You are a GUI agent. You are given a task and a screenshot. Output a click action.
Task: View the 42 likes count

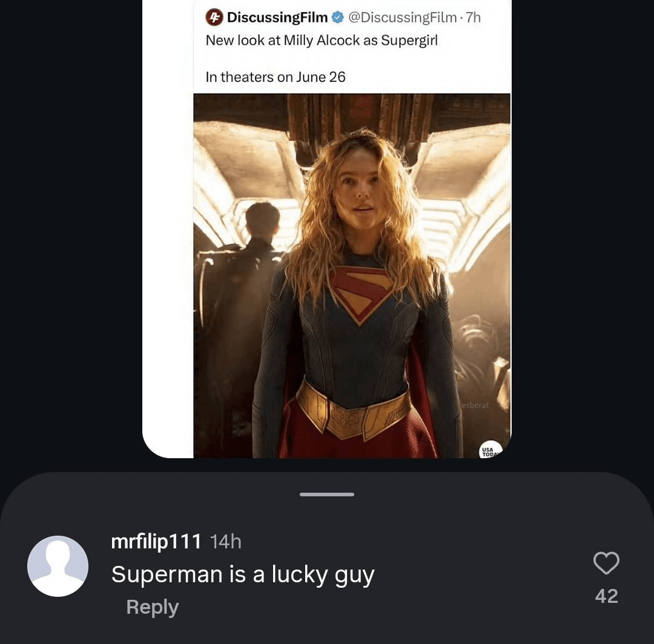tap(606, 596)
